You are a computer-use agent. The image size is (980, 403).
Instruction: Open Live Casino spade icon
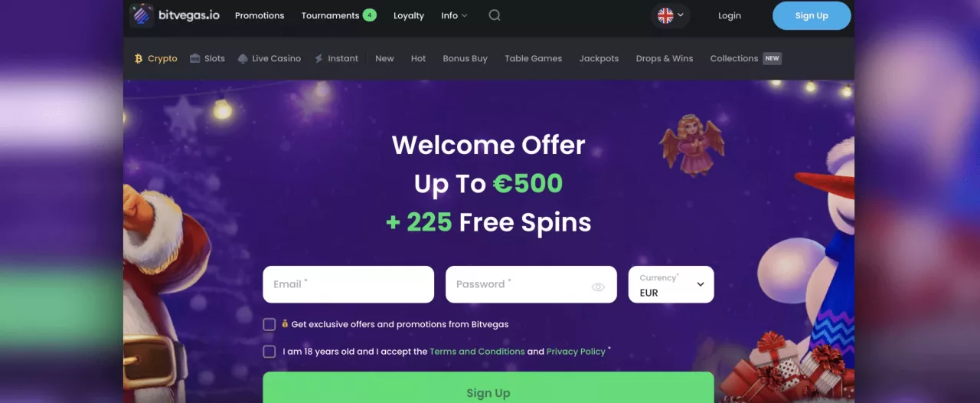pos(243,58)
